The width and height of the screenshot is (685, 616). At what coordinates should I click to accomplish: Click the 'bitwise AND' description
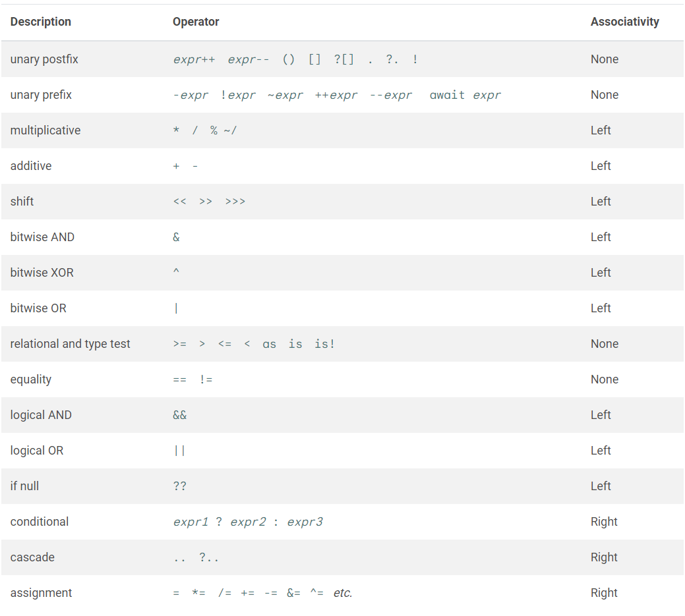(42, 237)
